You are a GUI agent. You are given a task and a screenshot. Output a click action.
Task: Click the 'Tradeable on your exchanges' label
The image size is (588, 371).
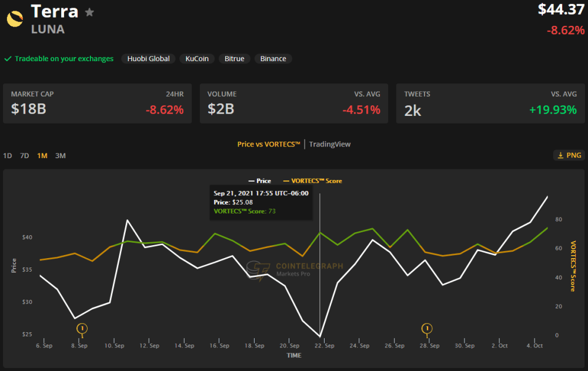(x=64, y=59)
